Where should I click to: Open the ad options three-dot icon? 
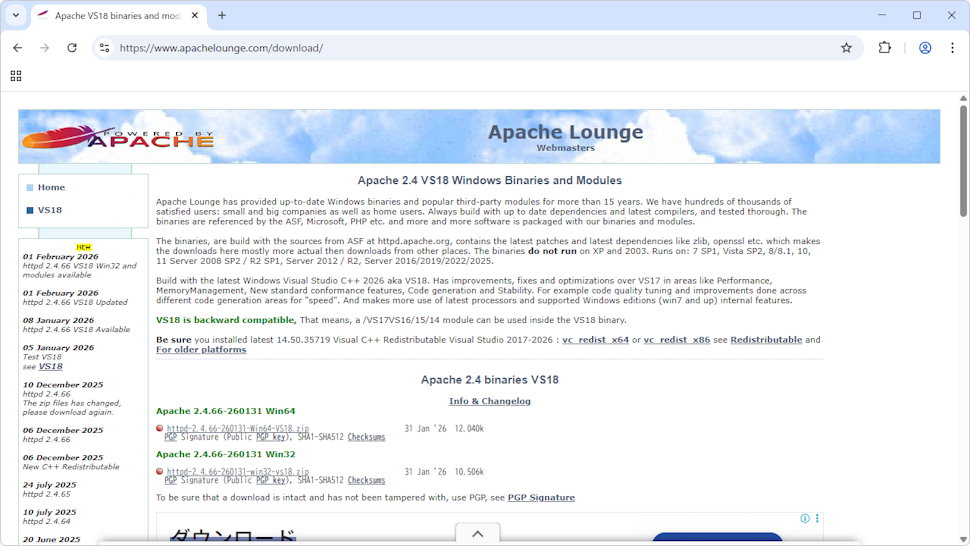tap(817, 518)
